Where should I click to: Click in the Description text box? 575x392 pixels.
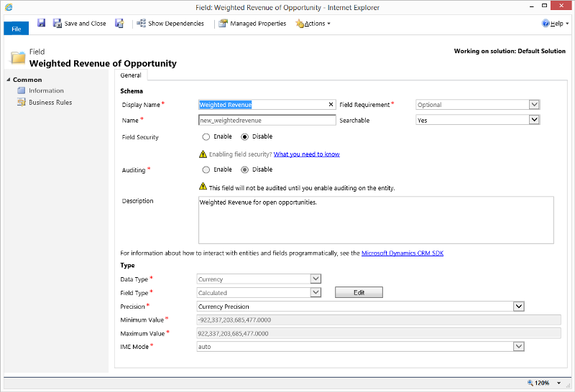point(376,220)
